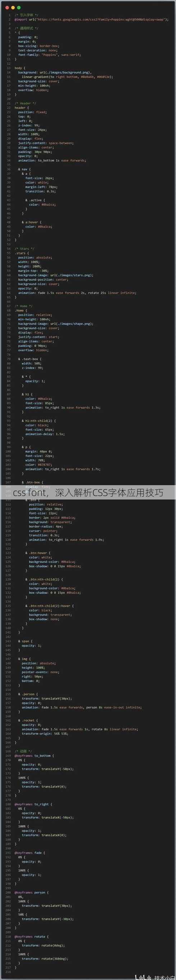176x980 pixels.
Task: Click the "@keyframes fade {" line
Action: 30,853
